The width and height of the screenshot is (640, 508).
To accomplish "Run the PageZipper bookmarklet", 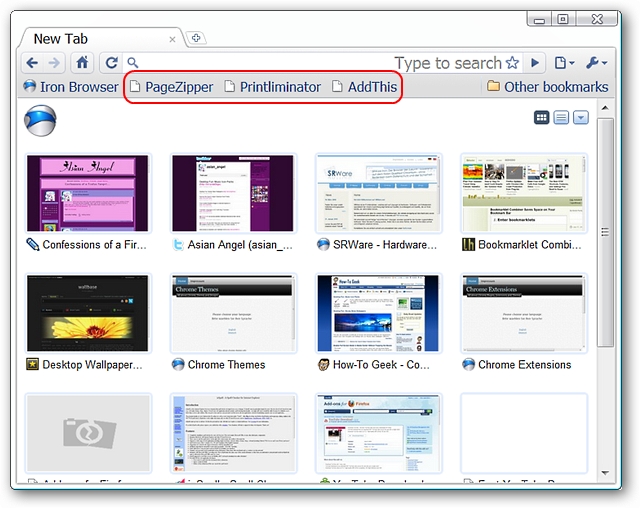I will tap(171, 87).
